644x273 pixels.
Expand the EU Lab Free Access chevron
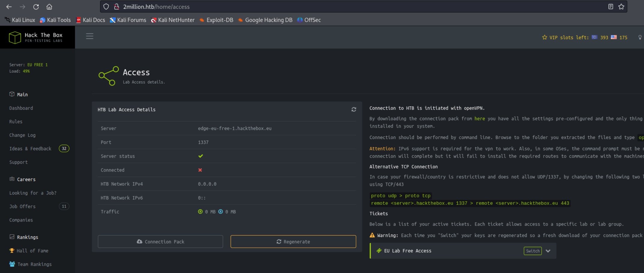click(x=548, y=251)
